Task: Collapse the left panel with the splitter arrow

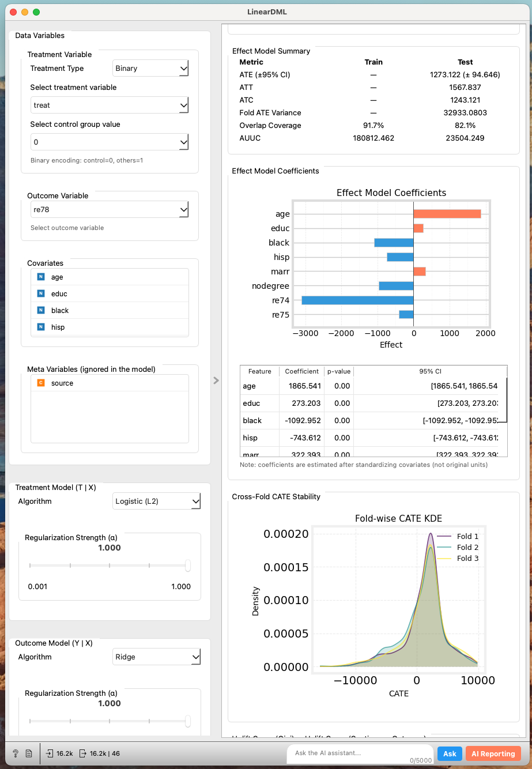Action: coord(216,380)
